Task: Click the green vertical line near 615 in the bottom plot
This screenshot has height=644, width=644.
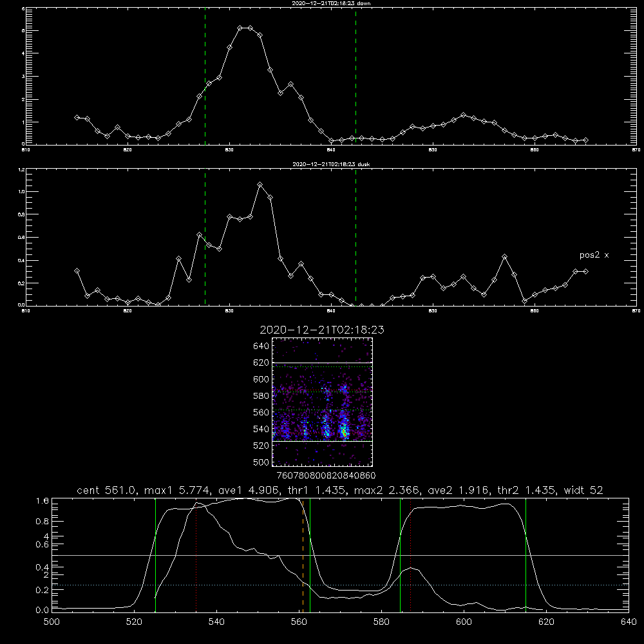Action: (x=526, y=554)
